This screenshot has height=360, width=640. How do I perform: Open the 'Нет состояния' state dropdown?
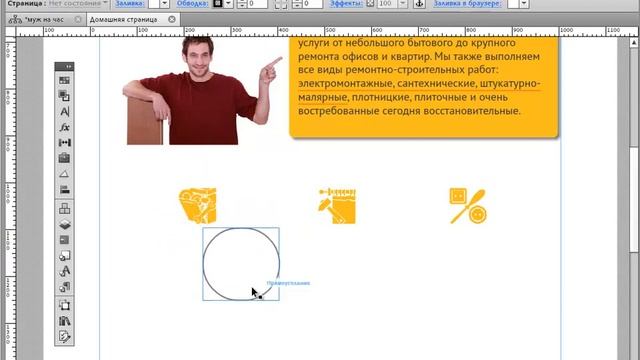[x=78, y=3]
